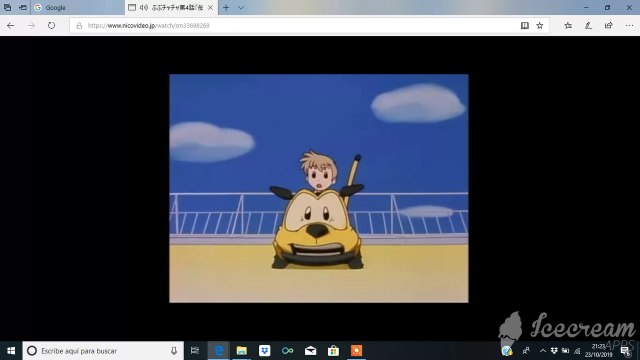Viewport: 640px width, 360px height.
Task: Launch Dropbox from the taskbar
Action: pyautogui.click(x=264, y=351)
